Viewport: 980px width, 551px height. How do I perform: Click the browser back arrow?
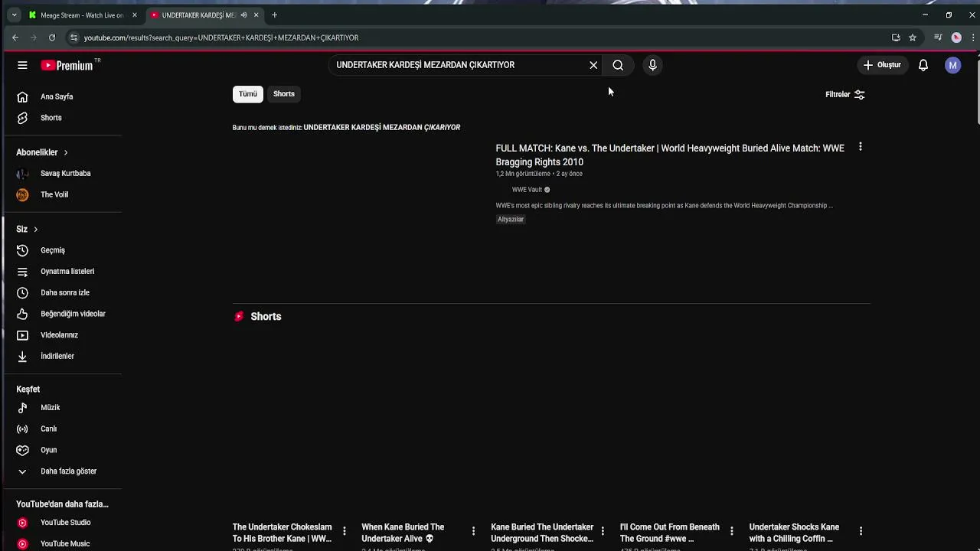click(x=15, y=37)
